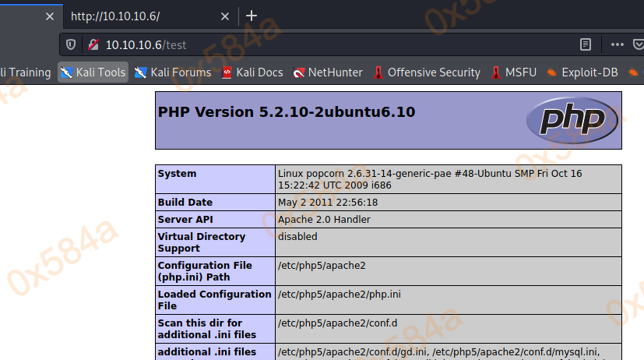Image resolution: width=644 pixels, height=360 pixels.
Task: Click the Pocket save icon
Action: coord(638,44)
